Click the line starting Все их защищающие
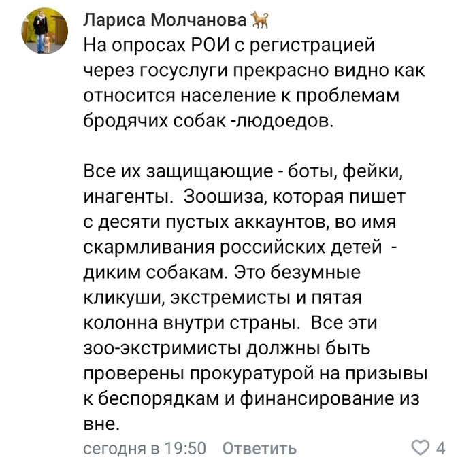This screenshot has height=476, width=460. point(243,172)
